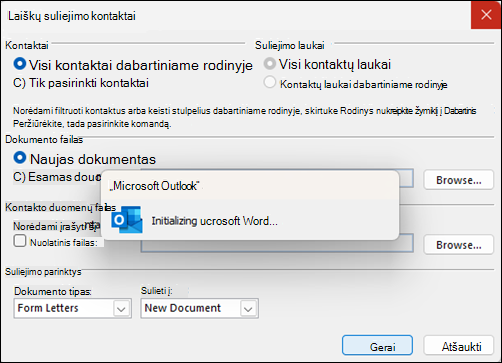Viewport: 502px width, 363px height.
Task: Enable the 'Nuolatinis failas' checkbox
Action: (x=20, y=241)
